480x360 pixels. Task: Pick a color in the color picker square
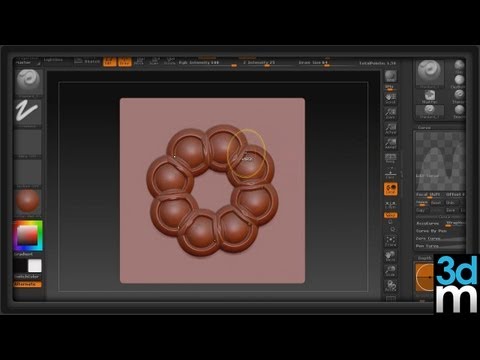(27, 235)
